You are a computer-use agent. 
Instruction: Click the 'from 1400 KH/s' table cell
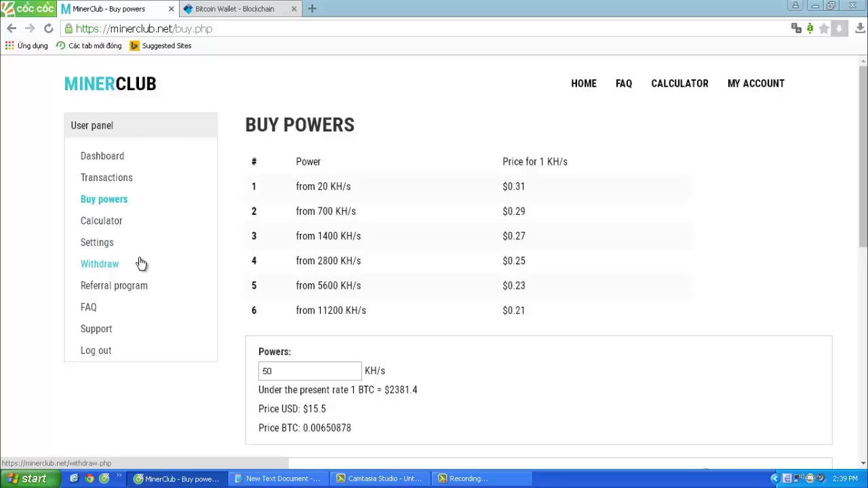tap(328, 236)
